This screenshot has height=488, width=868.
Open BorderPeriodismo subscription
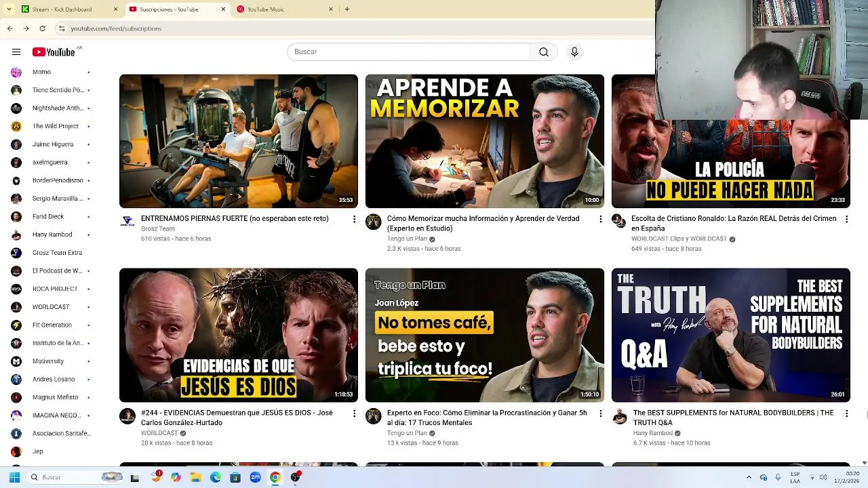coord(51,180)
